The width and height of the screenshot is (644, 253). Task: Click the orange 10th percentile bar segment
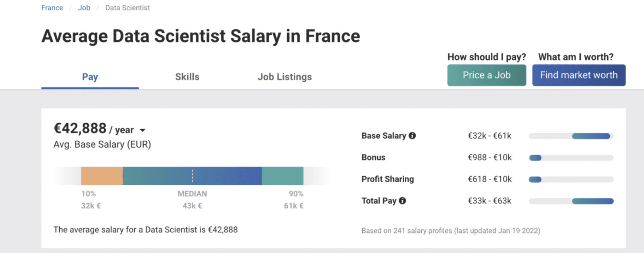pyautogui.click(x=102, y=176)
